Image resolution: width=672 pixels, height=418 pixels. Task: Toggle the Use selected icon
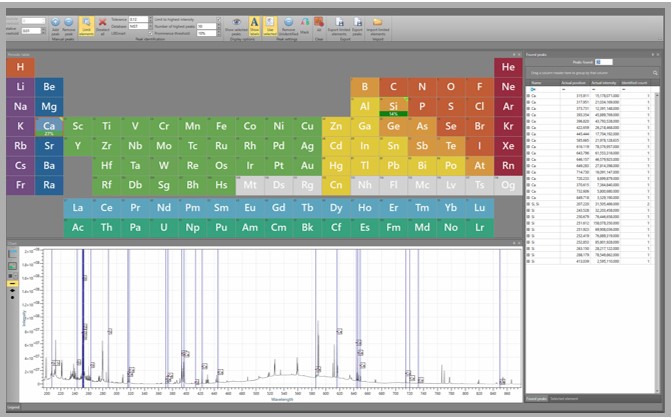click(270, 26)
